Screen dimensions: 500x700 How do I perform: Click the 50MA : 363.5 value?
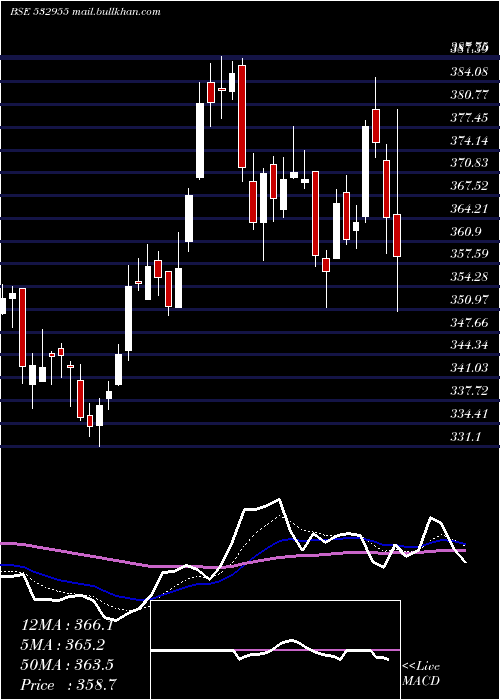click(67, 665)
